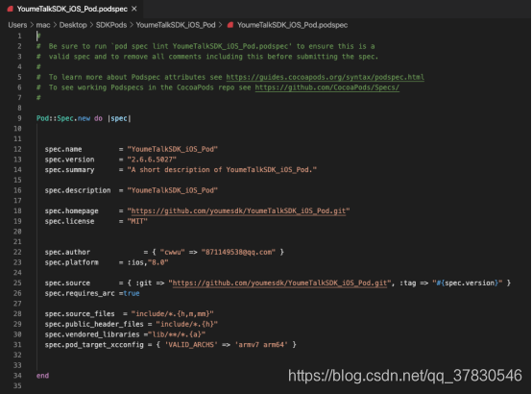Close the YoumeTalkSDK_iOS_Pod.podspec tab
The image size is (532, 394).
[134, 9]
